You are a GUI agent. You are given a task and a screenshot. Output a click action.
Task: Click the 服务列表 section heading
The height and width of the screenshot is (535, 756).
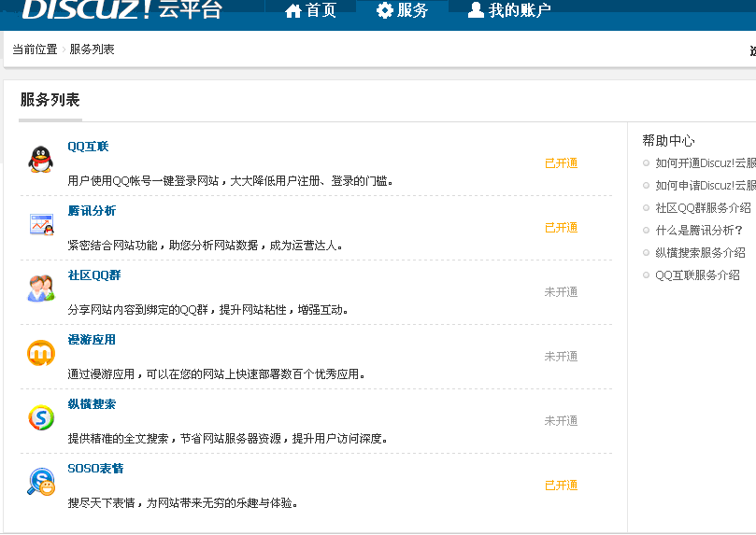pyautogui.click(x=50, y=100)
